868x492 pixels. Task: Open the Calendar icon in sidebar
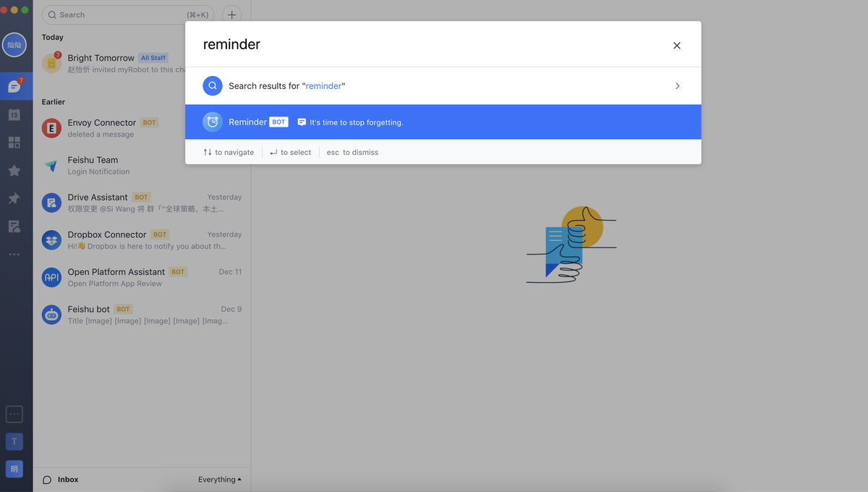point(14,114)
